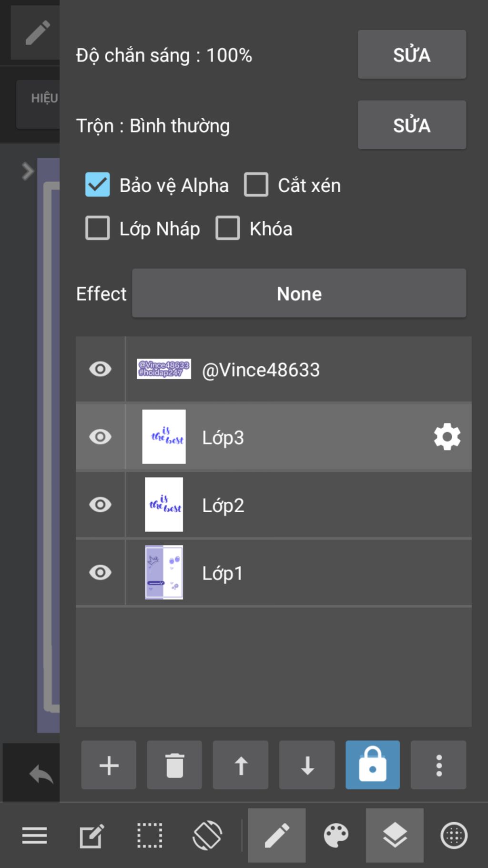The height and width of the screenshot is (868, 488).
Task: Move layer down with down arrow
Action: 307,765
